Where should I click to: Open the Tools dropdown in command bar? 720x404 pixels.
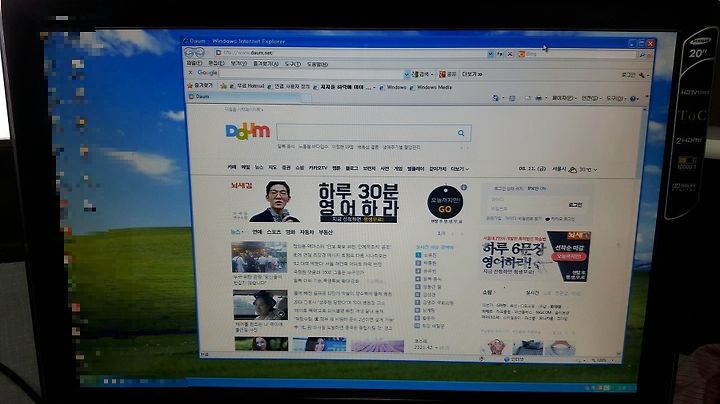[x=616, y=98]
